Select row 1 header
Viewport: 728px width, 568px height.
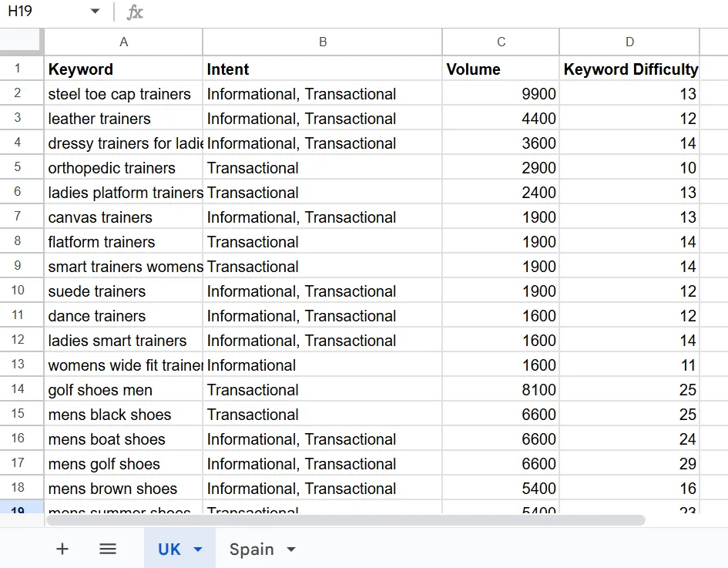point(22,69)
